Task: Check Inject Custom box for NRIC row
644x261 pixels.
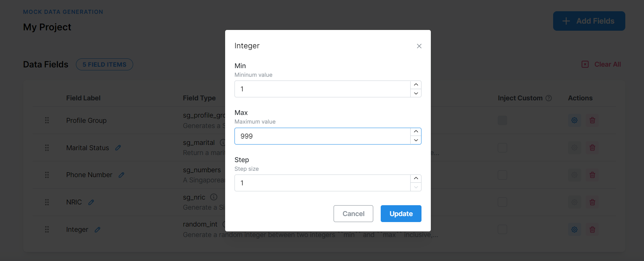Action: (502, 202)
